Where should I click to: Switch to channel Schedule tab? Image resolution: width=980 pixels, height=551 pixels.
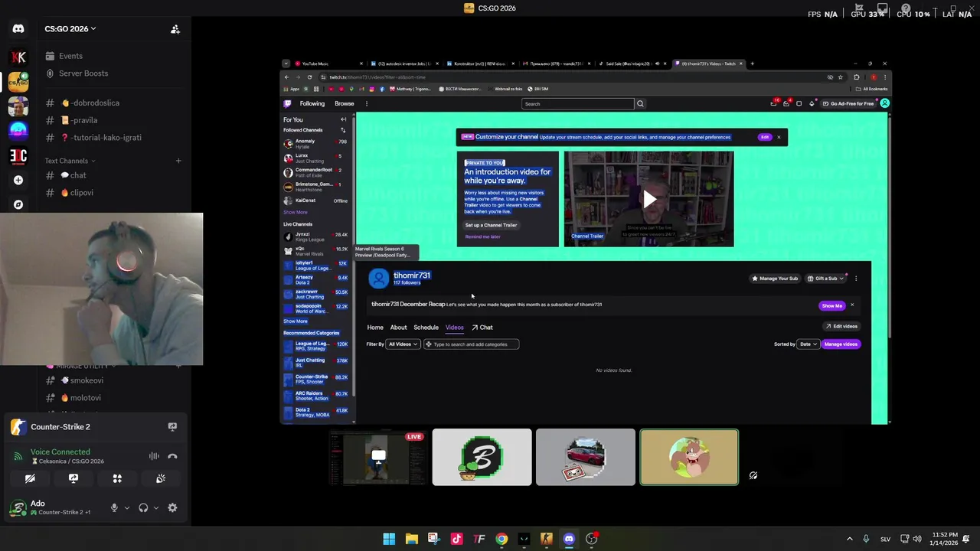click(x=426, y=328)
